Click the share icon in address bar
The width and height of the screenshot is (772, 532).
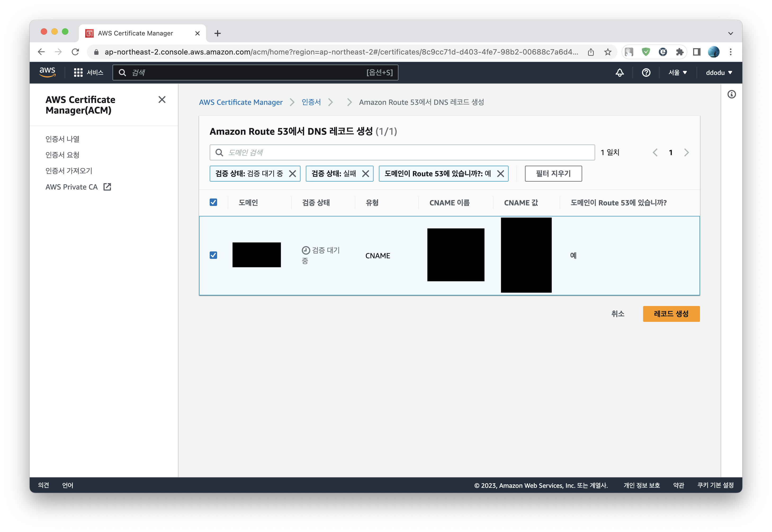tap(591, 52)
